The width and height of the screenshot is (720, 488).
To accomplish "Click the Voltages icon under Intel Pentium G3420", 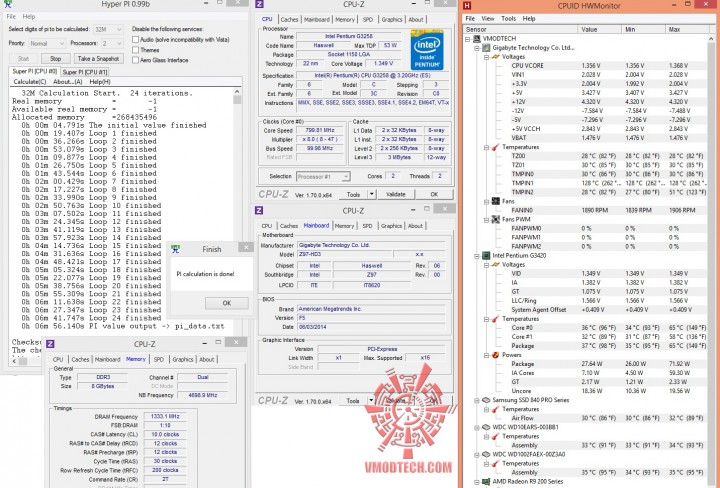I will point(495,265).
